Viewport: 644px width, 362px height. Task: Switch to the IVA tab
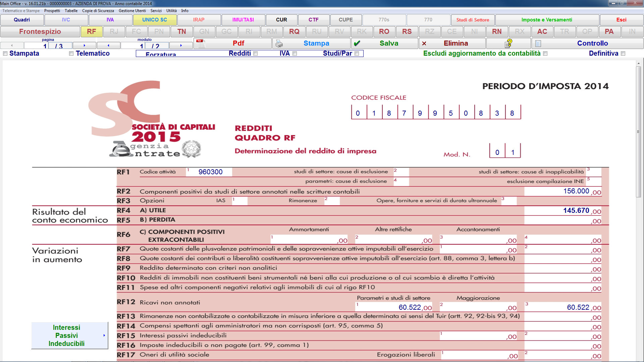coord(110,20)
